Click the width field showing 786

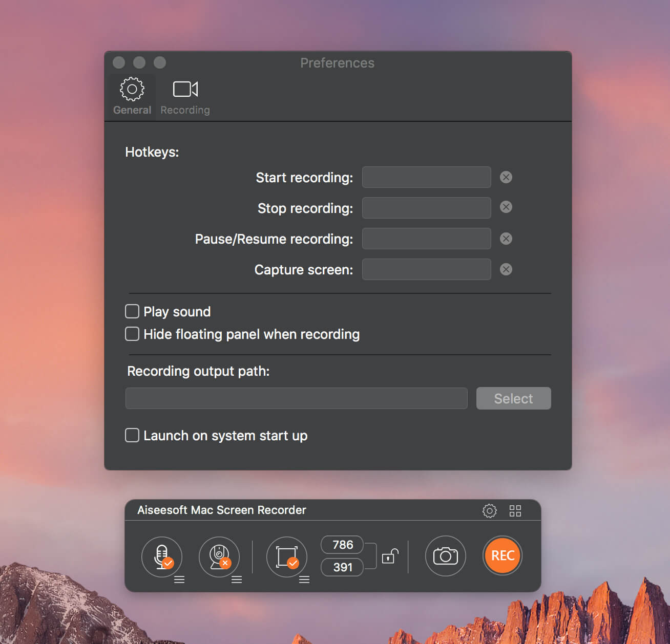[x=342, y=545]
